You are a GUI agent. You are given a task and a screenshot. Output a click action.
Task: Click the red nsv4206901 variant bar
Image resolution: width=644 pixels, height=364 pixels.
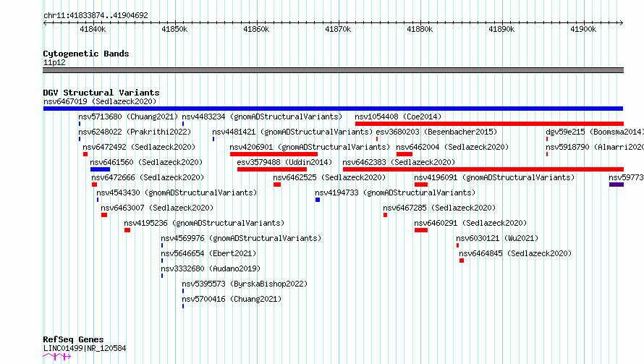(274, 154)
